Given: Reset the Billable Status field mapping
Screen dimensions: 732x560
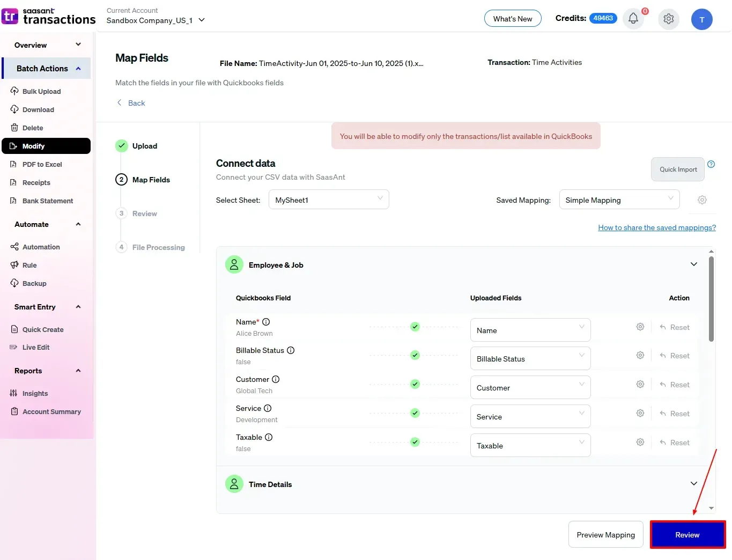Looking at the screenshot, I should (x=675, y=356).
